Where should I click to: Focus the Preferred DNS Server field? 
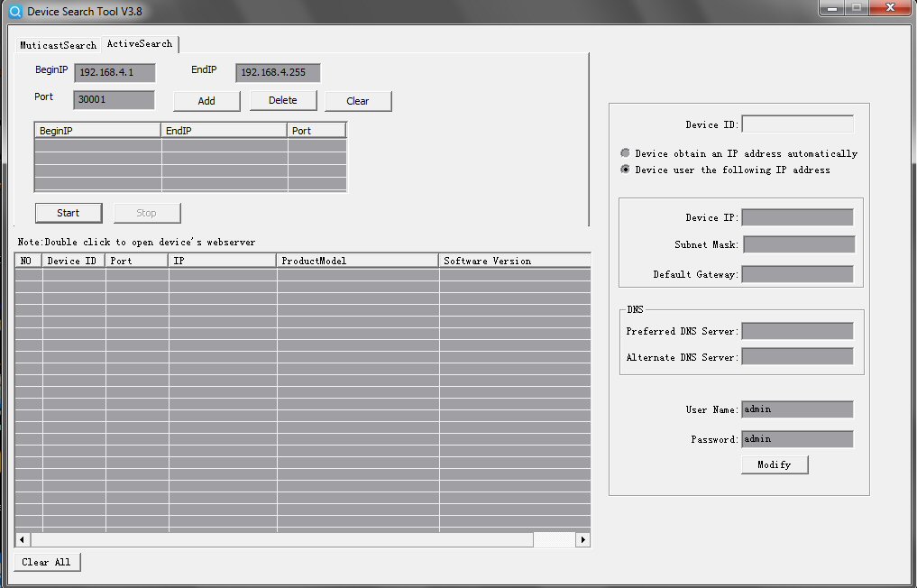(x=798, y=331)
